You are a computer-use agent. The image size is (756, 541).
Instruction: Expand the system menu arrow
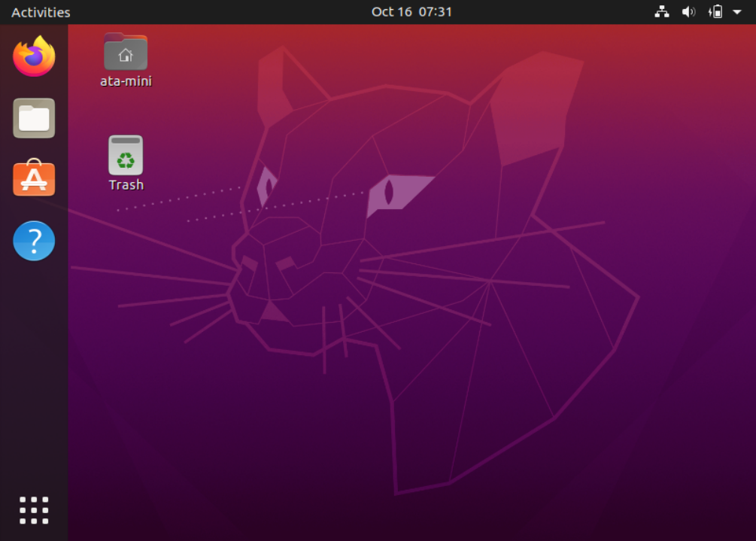tap(737, 11)
